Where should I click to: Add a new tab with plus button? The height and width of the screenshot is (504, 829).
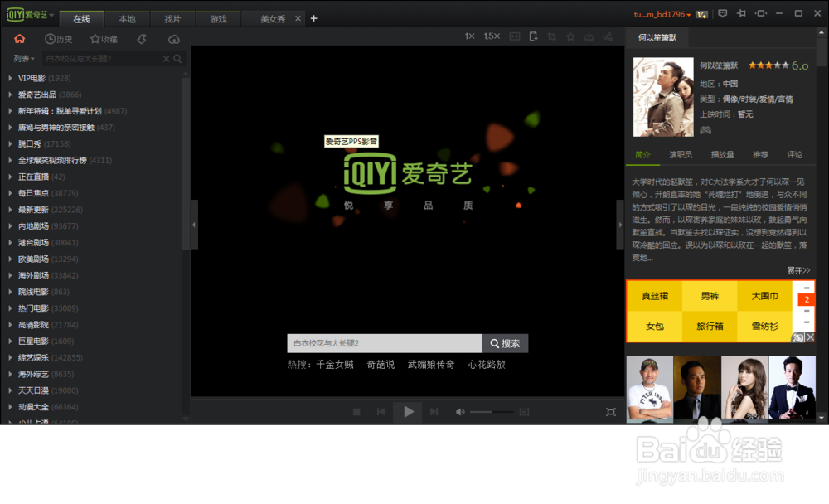313,18
